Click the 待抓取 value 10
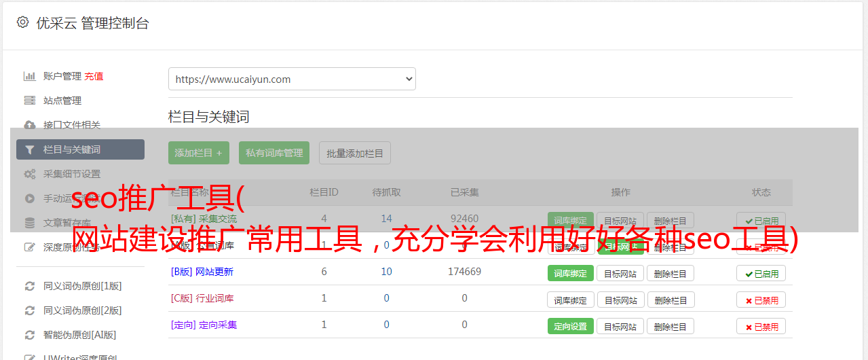The width and height of the screenshot is (868, 360). coord(386,272)
